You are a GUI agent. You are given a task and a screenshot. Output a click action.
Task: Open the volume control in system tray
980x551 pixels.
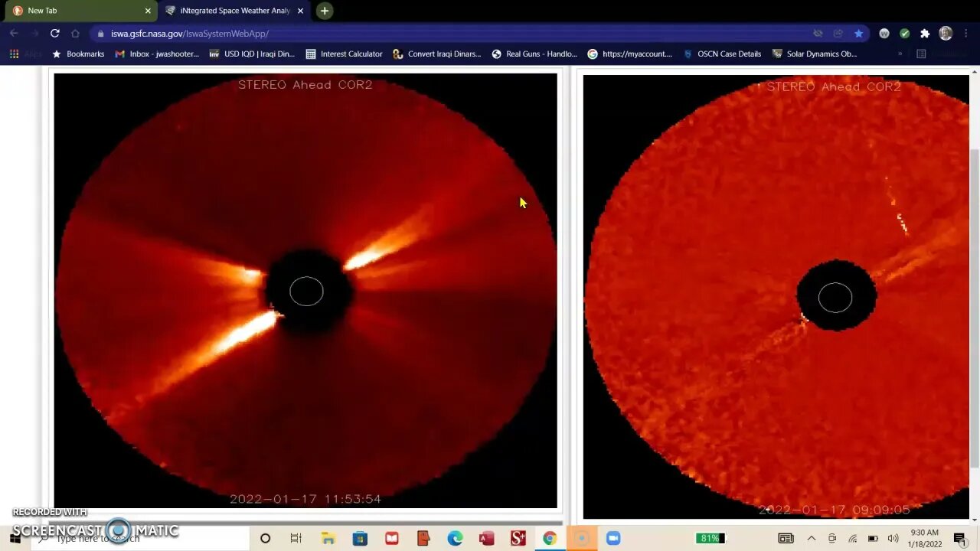coord(893,539)
